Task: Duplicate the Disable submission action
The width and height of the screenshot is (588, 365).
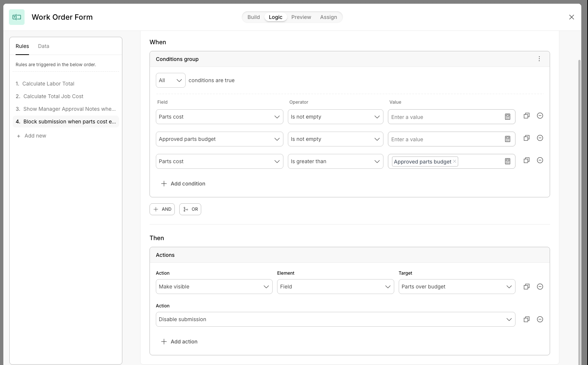Action: [527, 319]
